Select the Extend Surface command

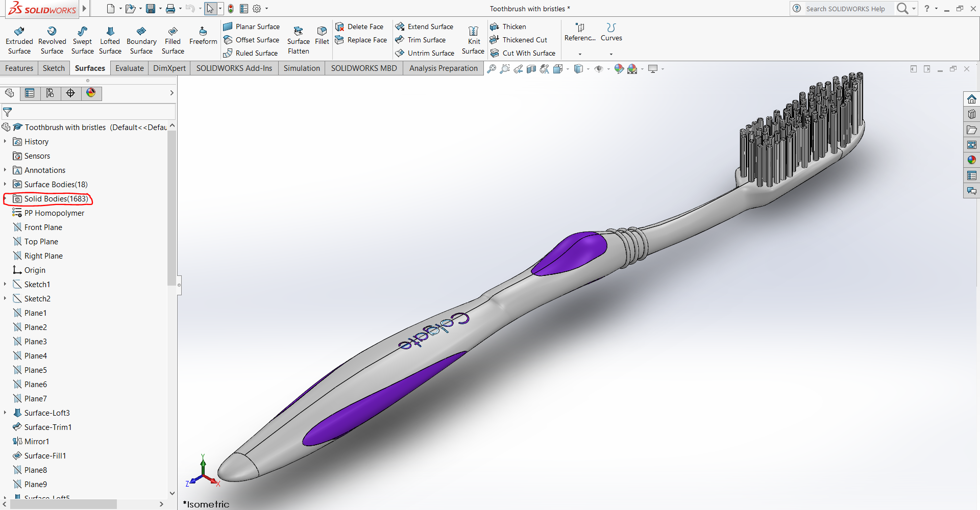coord(424,27)
